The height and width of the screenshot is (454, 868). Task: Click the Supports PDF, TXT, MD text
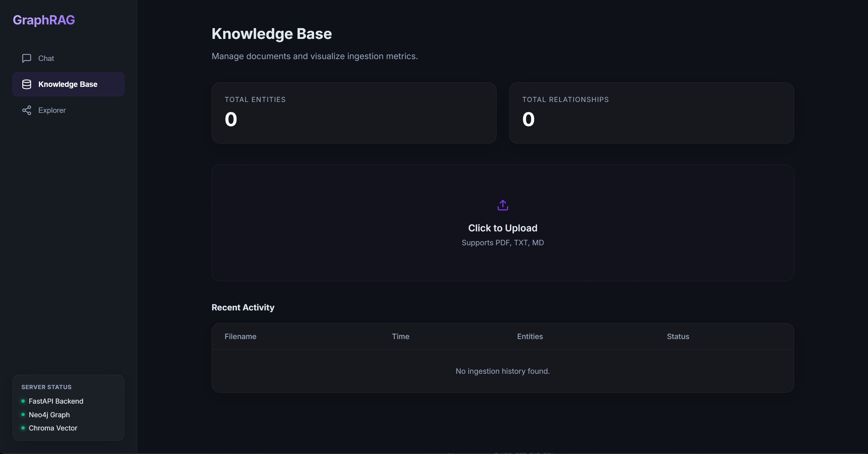502,243
